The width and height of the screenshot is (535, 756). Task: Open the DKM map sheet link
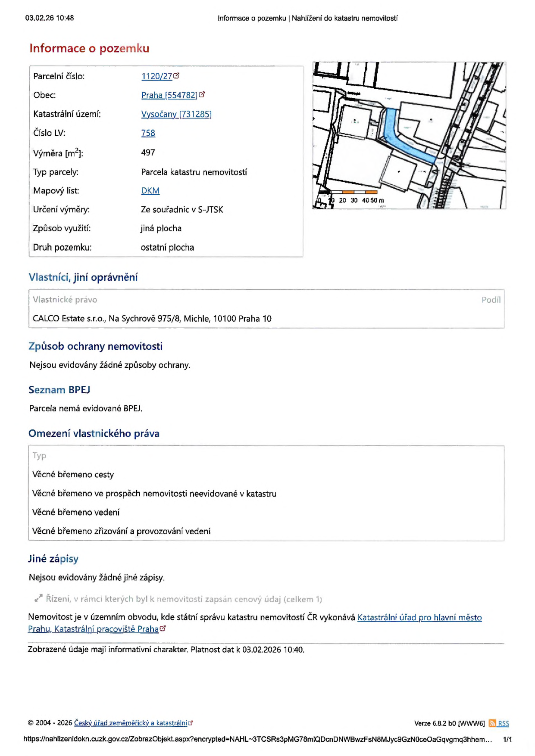pyautogui.click(x=150, y=191)
